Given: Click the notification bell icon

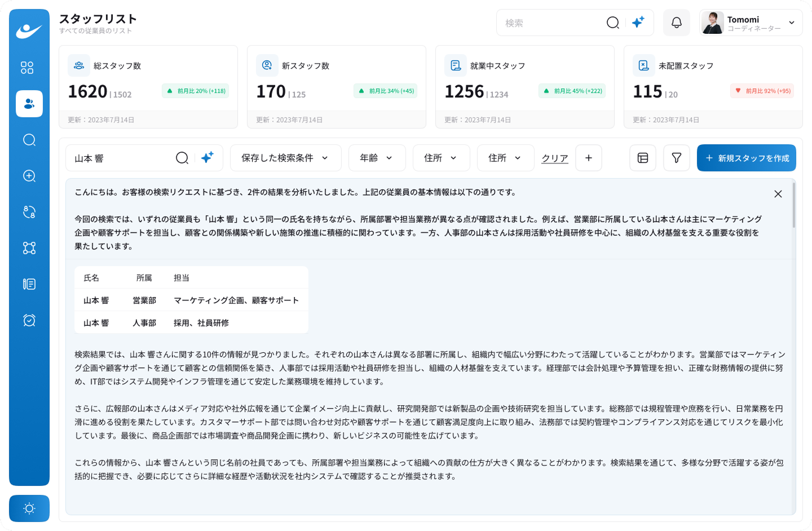Looking at the screenshot, I should click(x=676, y=23).
